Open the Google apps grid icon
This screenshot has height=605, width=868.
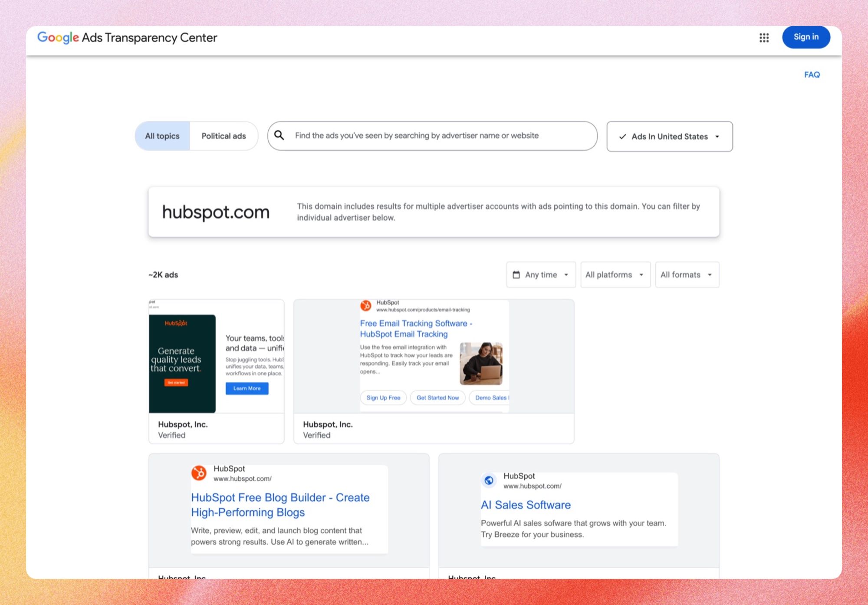click(764, 38)
